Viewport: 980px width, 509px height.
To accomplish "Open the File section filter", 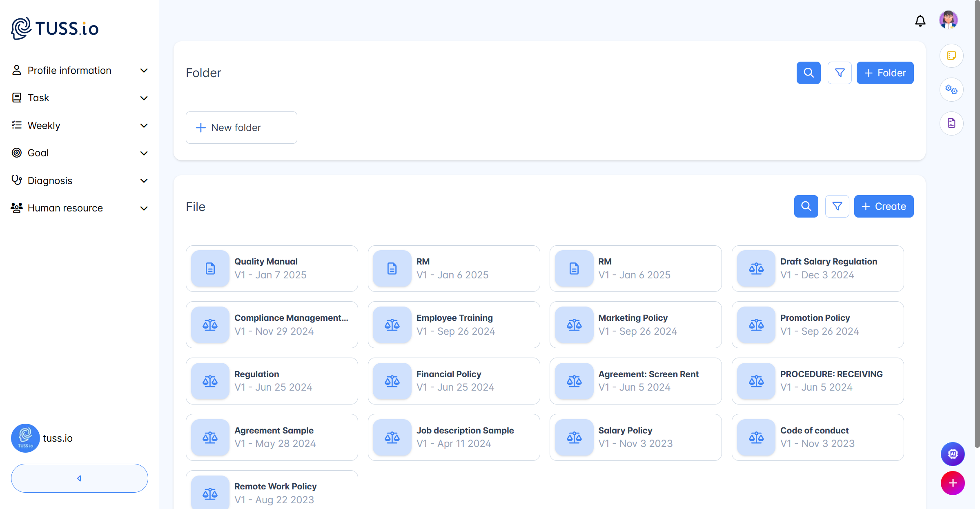I will click(837, 207).
